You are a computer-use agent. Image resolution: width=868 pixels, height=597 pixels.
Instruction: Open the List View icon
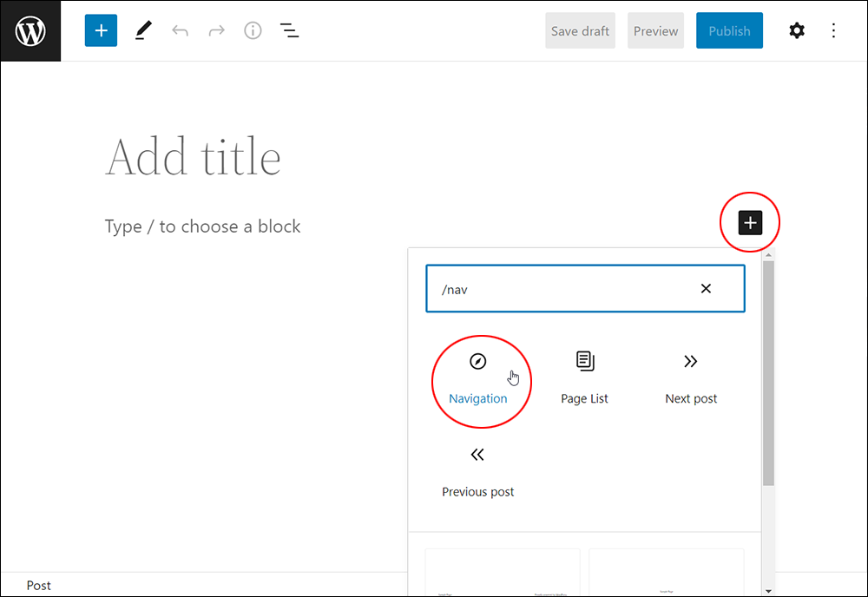290,30
